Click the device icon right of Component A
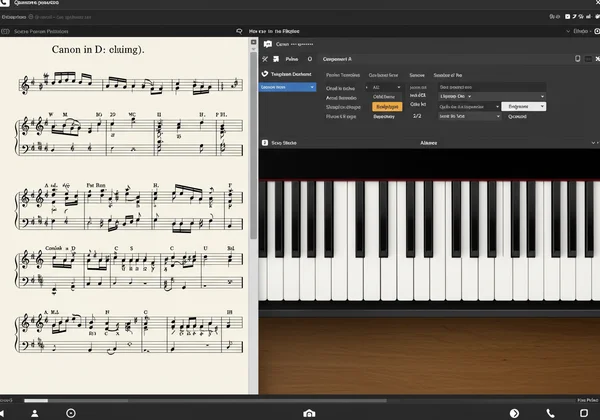600x420 pixels. tap(579, 59)
